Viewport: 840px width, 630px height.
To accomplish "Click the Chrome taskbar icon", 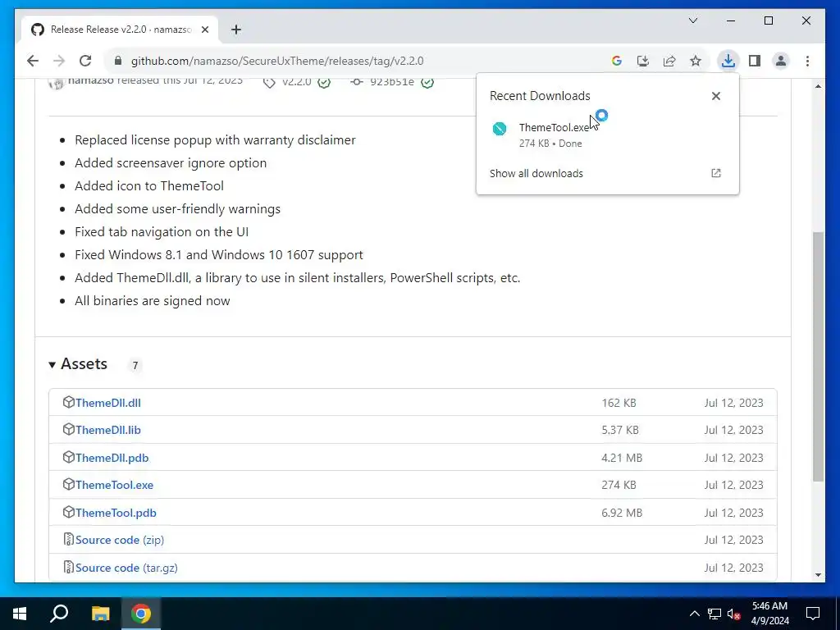I will click(x=141, y=614).
